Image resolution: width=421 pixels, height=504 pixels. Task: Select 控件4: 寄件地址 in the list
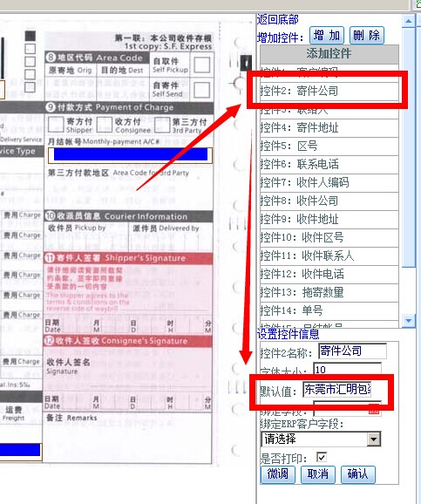329,128
